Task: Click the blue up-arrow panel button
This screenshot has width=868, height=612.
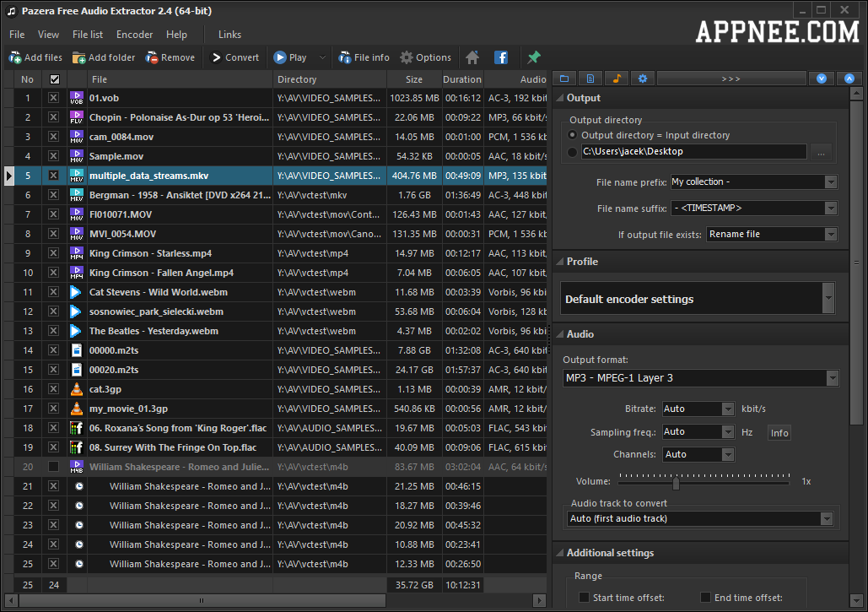Action: (x=849, y=79)
